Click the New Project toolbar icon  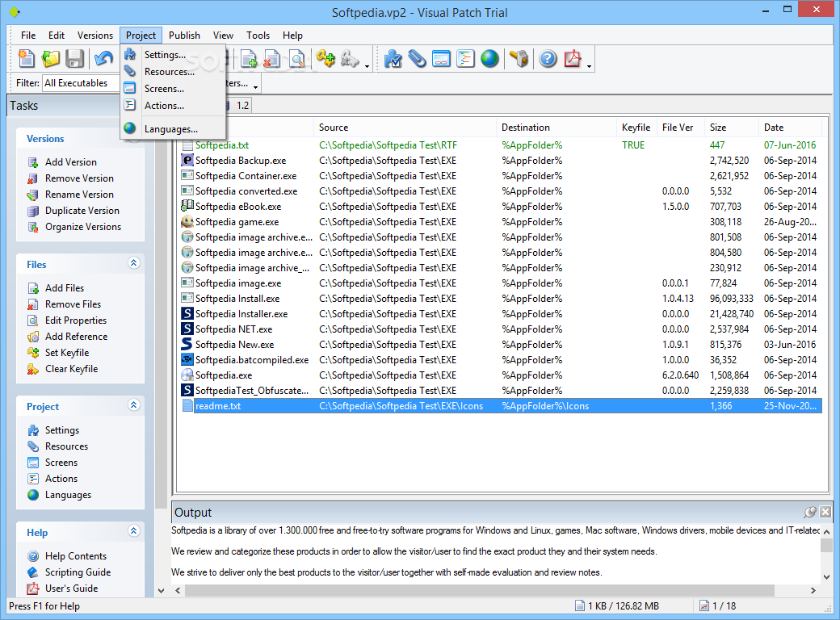[x=26, y=59]
